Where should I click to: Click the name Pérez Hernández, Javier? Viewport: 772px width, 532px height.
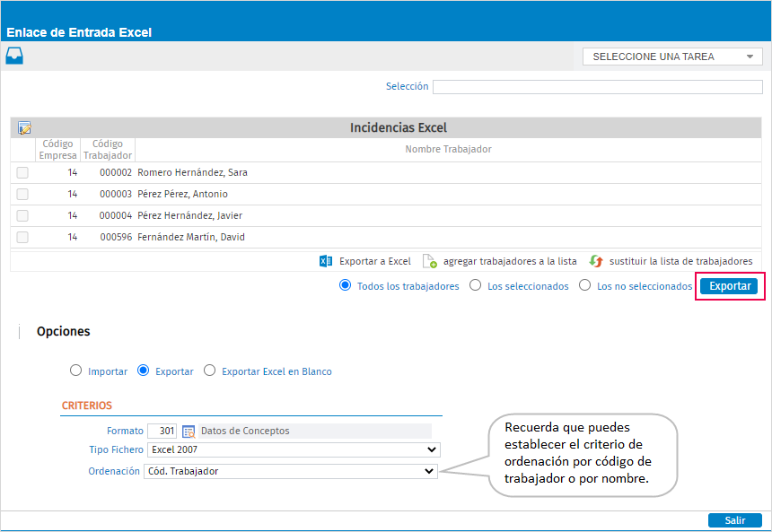click(190, 215)
